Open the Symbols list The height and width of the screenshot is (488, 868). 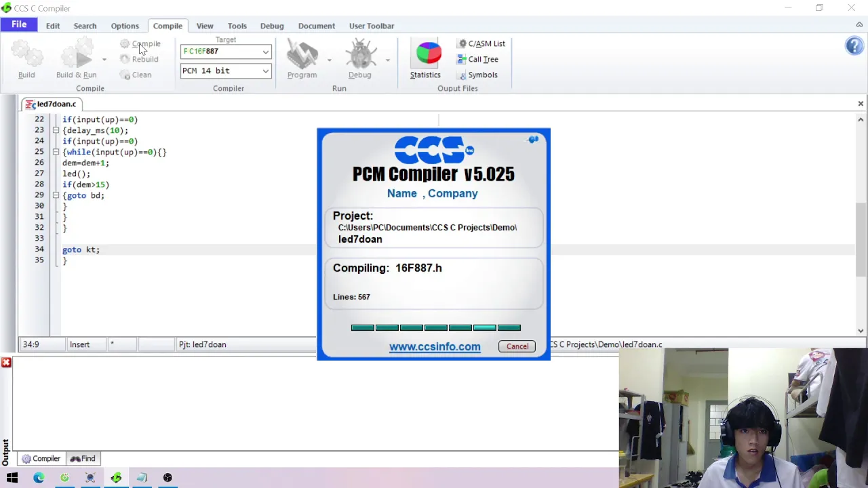(478, 75)
